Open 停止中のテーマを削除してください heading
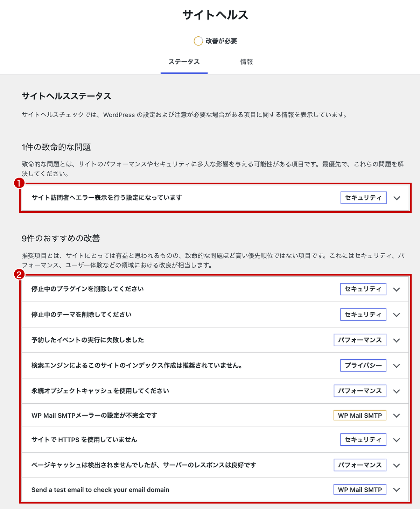Screen dimensions: 420x509 tap(82, 314)
